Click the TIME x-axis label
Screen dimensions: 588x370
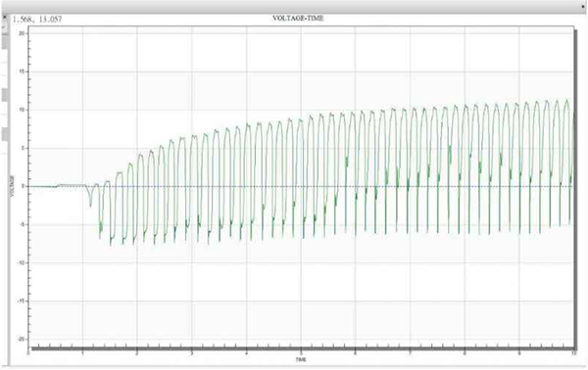point(301,359)
